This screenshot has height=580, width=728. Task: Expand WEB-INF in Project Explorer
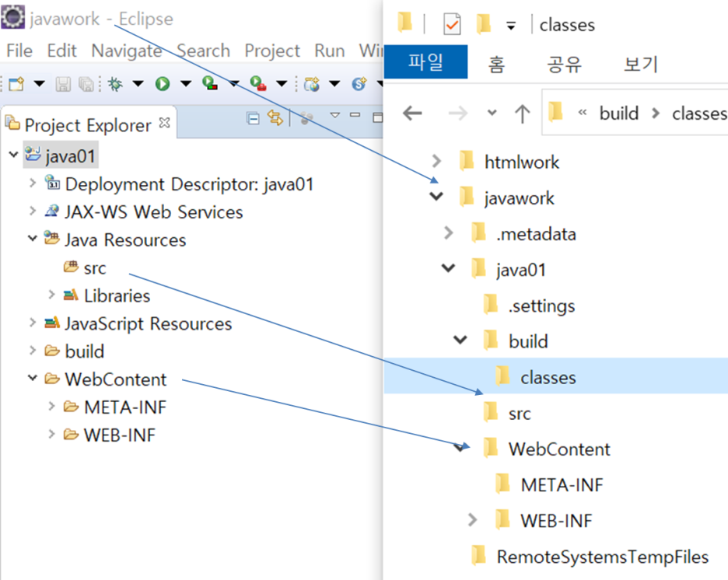click(x=51, y=434)
